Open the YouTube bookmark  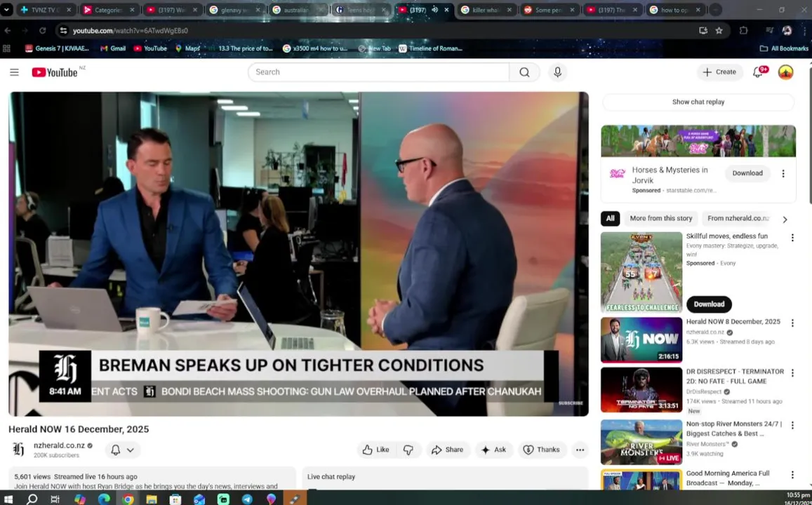(x=150, y=48)
